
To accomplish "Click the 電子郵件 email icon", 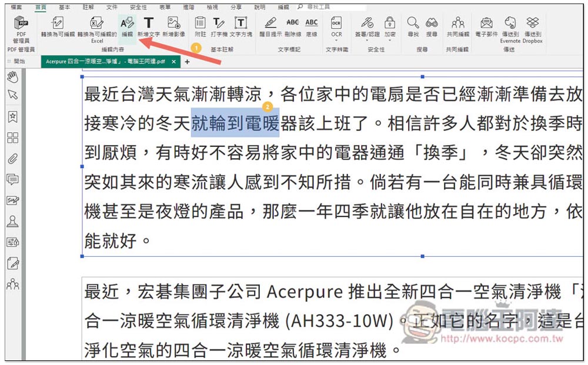I will click(486, 23).
